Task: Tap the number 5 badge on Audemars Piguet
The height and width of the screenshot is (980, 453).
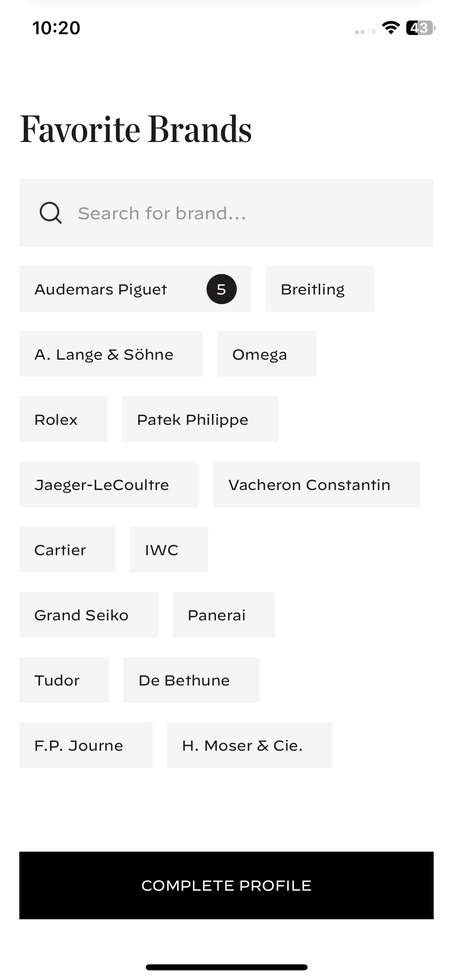Action: click(221, 289)
